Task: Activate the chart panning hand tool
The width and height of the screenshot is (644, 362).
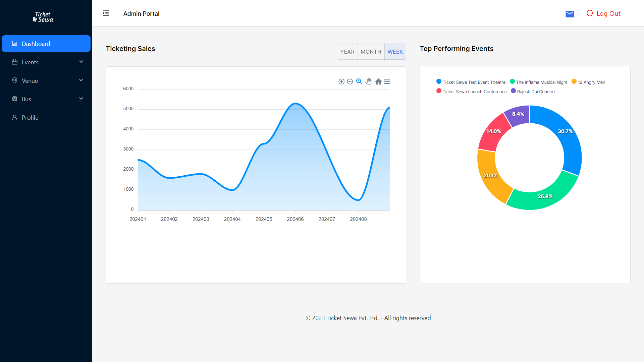Action: (x=369, y=81)
